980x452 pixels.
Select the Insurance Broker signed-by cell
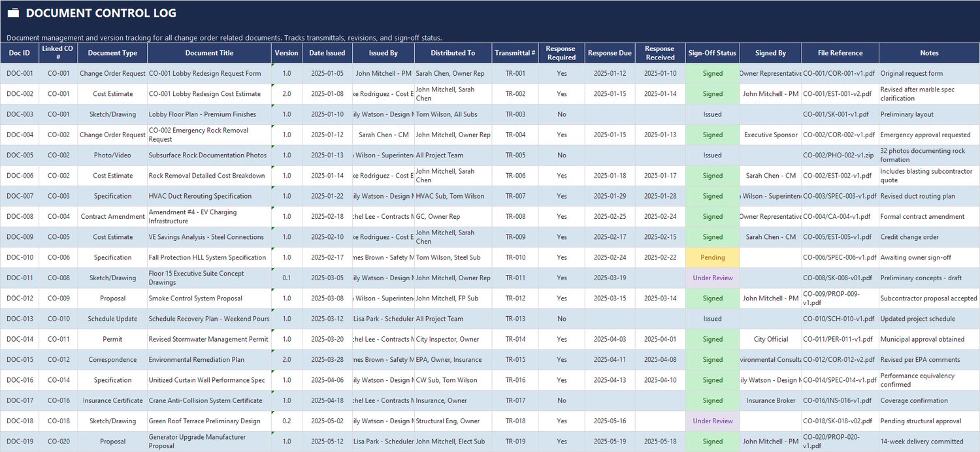[x=770, y=400]
